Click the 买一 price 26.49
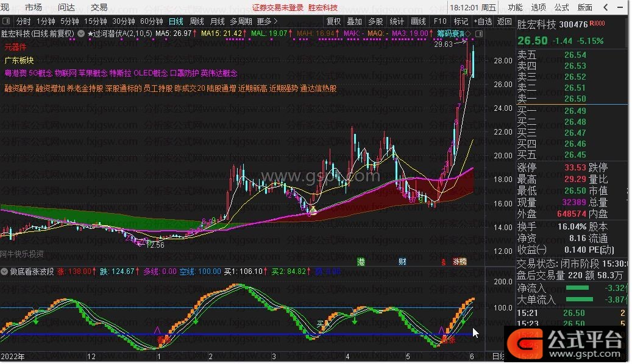Viewport: 632px width, 364px height. click(575, 111)
